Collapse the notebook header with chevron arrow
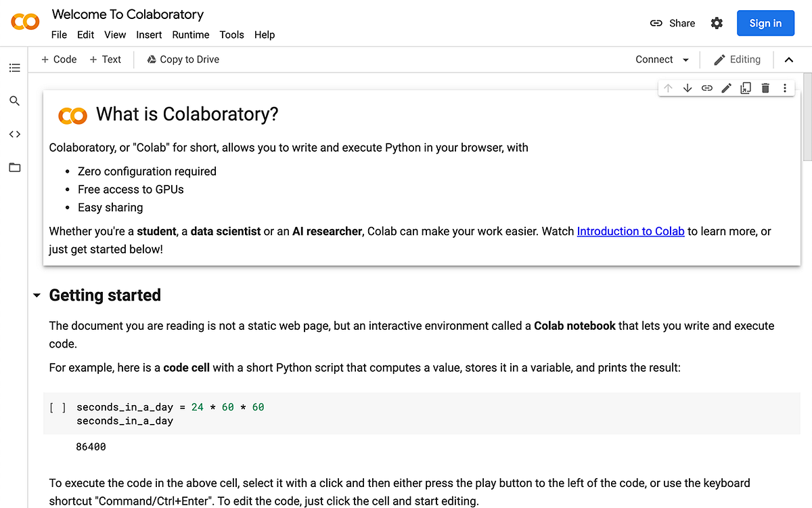 (x=789, y=60)
